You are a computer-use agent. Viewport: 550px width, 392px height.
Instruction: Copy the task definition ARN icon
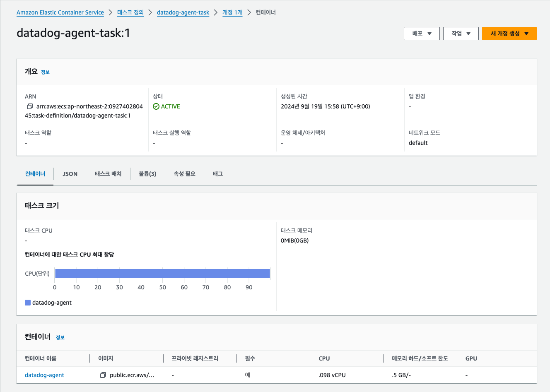[x=30, y=106]
